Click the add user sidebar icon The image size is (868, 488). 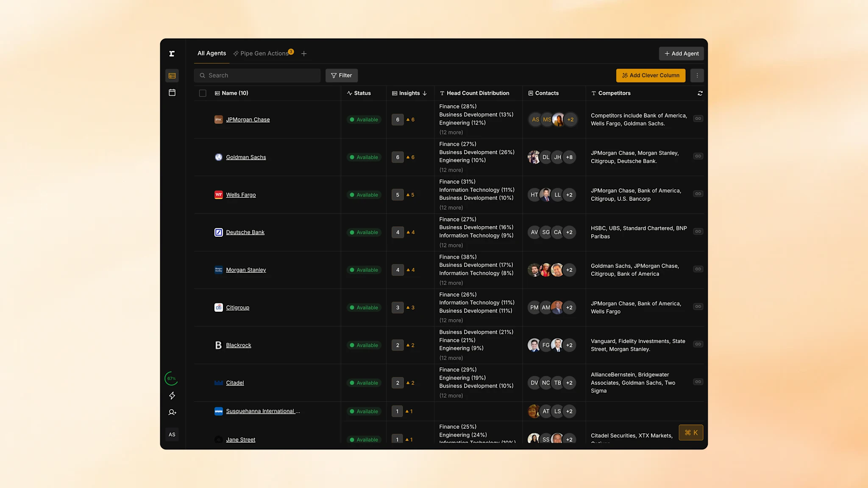(x=172, y=412)
